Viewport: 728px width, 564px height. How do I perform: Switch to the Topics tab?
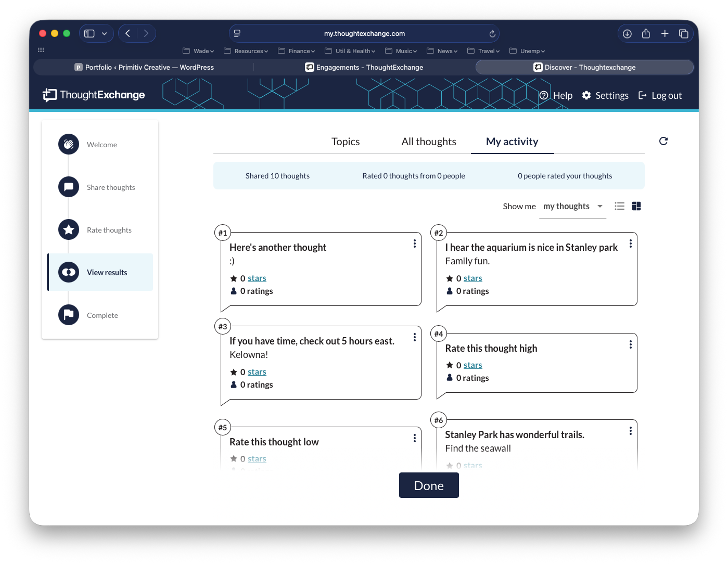pyautogui.click(x=346, y=142)
